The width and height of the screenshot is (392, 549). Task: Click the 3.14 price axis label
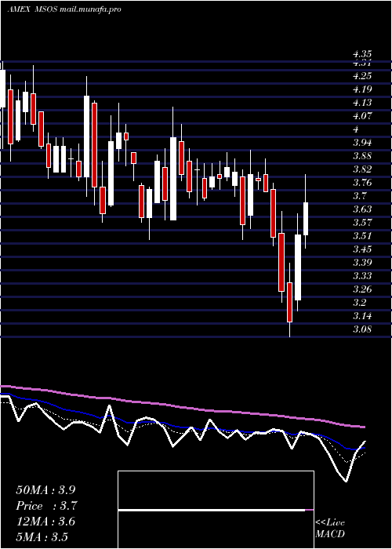tap(362, 316)
